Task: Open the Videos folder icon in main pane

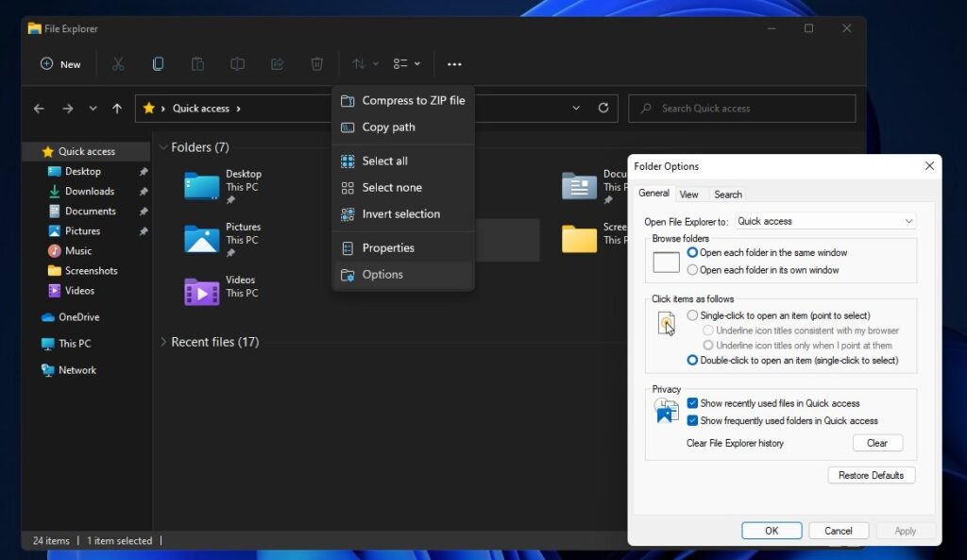Action: click(x=201, y=292)
